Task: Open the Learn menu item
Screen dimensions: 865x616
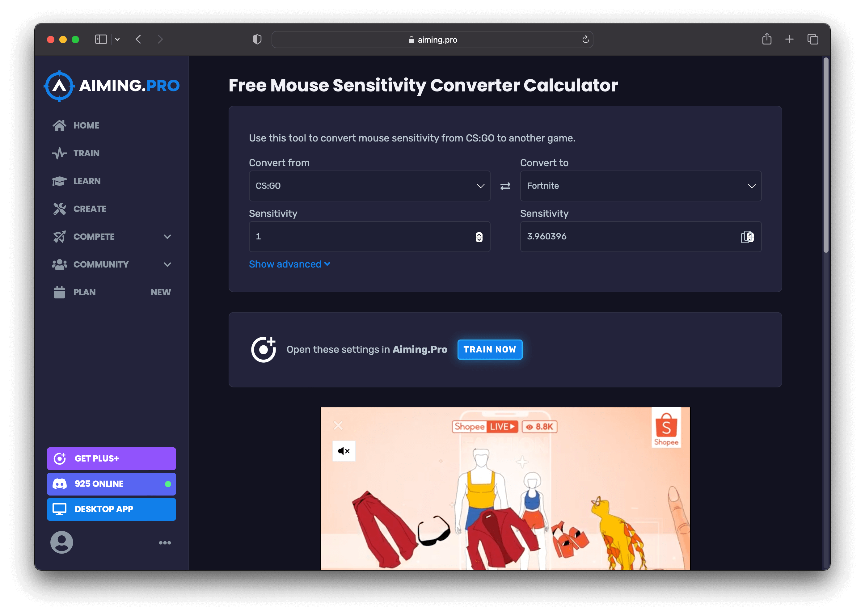Action: click(x=87, y=181)
